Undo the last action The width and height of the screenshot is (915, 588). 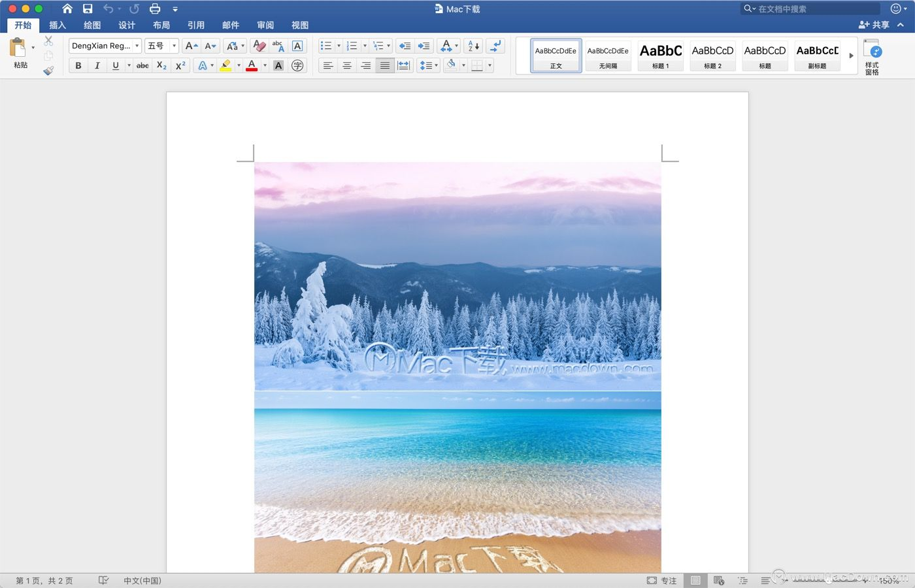108,8
